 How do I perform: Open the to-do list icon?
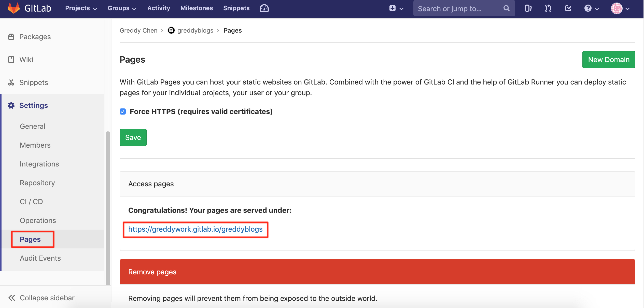tap(568, 8)
